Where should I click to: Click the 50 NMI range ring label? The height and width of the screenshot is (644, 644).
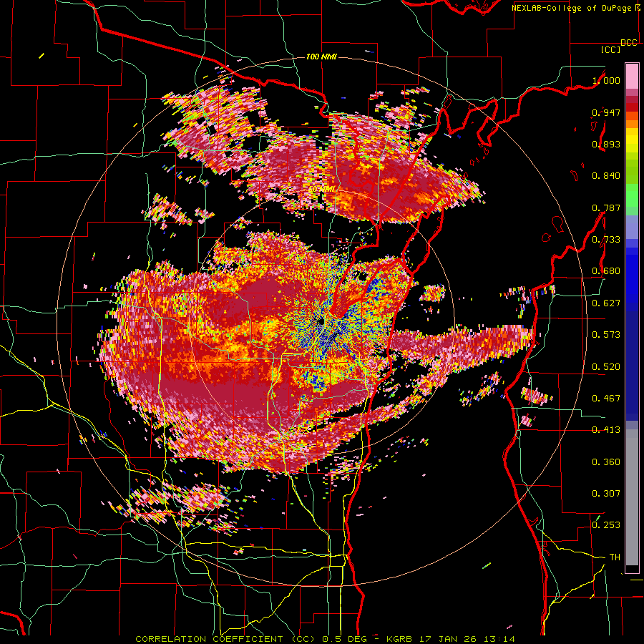321,190
